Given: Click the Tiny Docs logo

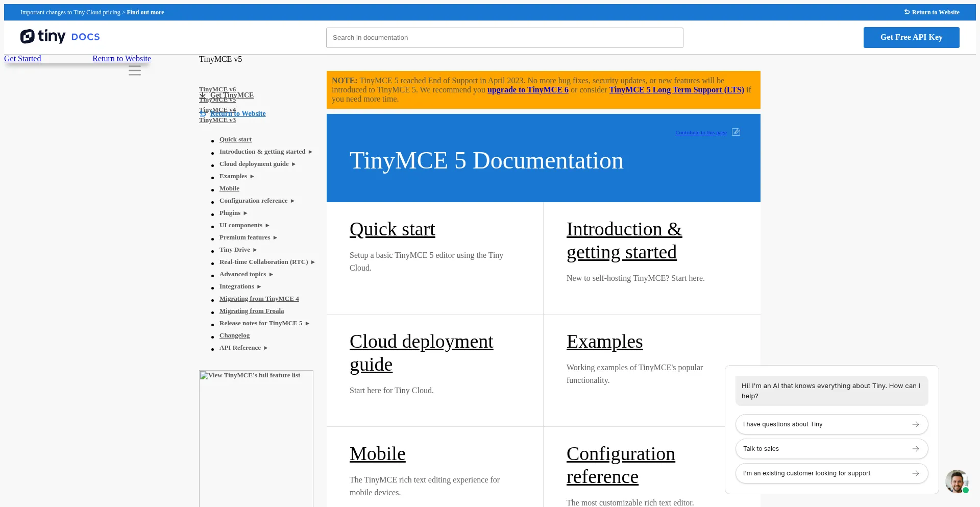Looking at the screenshot, I should tap(60, 36).
